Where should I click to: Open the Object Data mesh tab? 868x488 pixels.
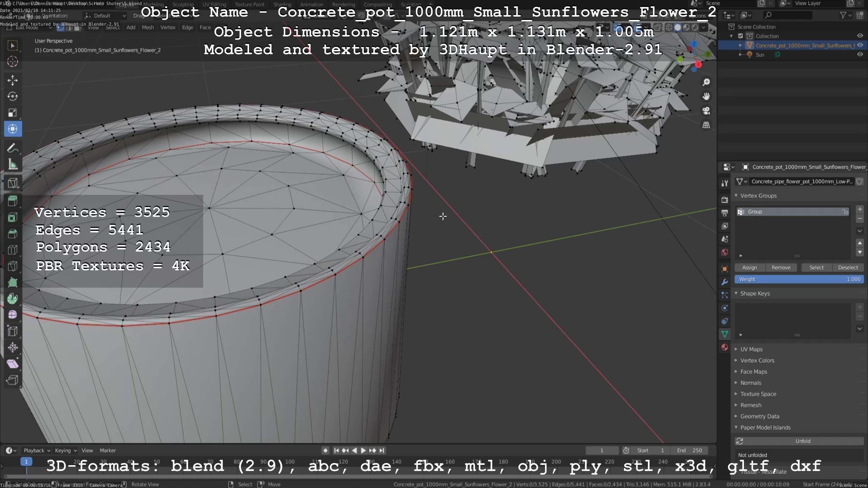[x=724, y=334]
